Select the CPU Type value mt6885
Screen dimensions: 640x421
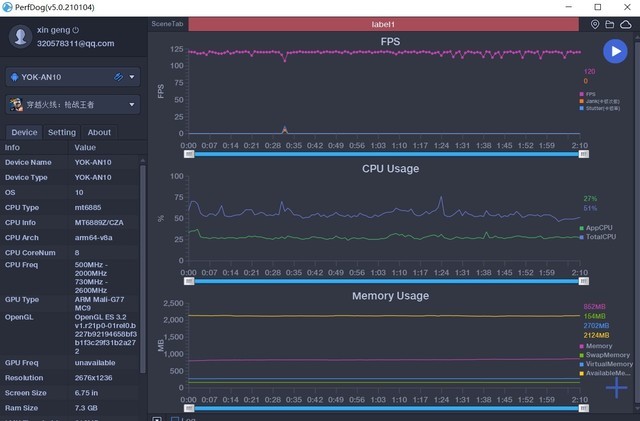point(88,207)
